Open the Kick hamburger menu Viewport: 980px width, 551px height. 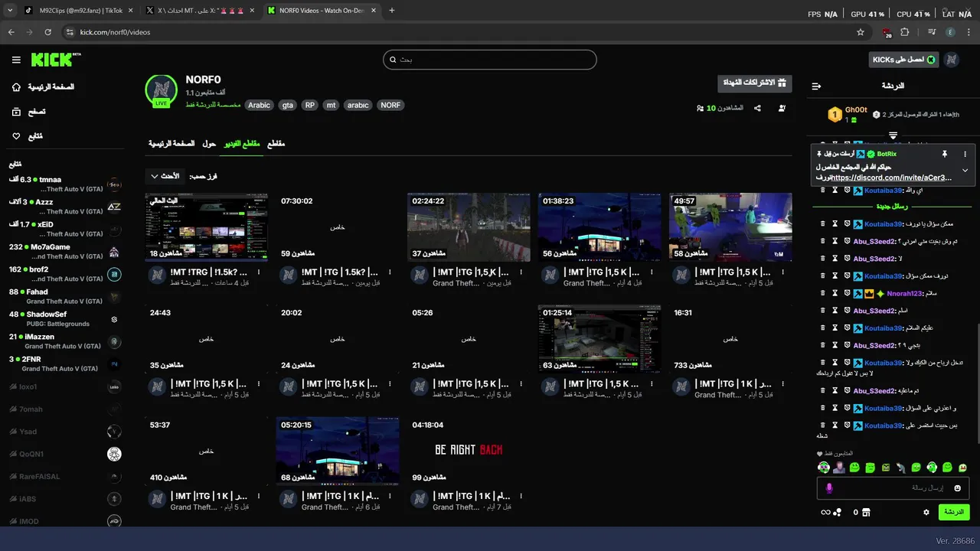tap(16, 60)
